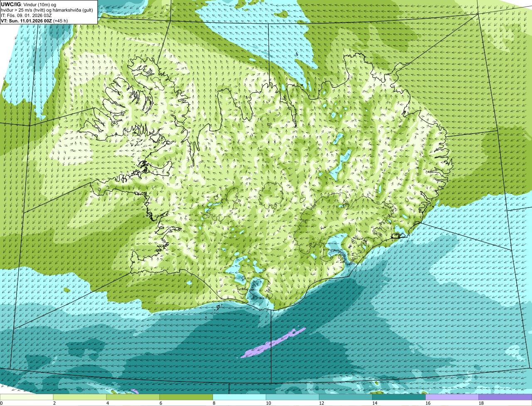
Task: Click the 10–12 m/s legend swatch
Action: [293, 397]
